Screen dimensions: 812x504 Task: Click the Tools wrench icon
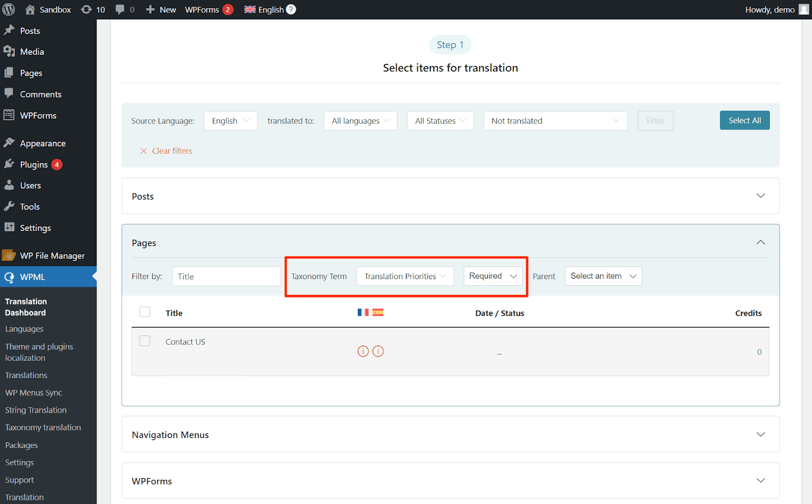tap(9, 206)
